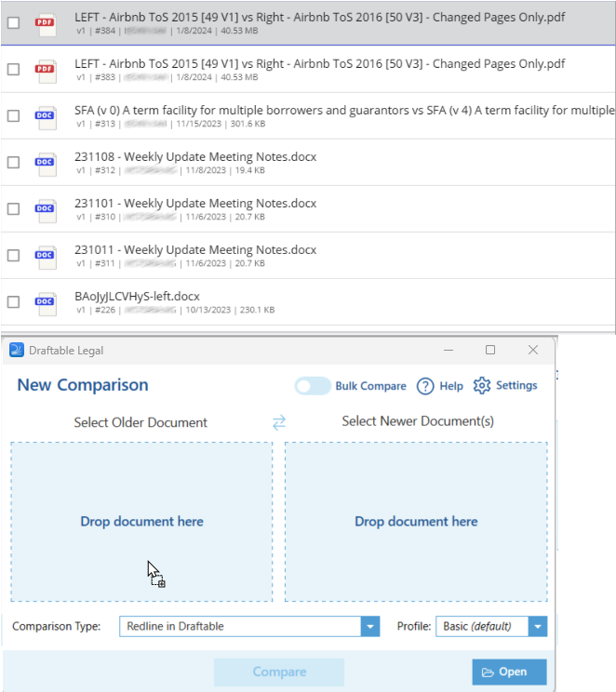
Task: Click PDF icon of file #384
Action: pyautogui.click(x=46, y=24)
